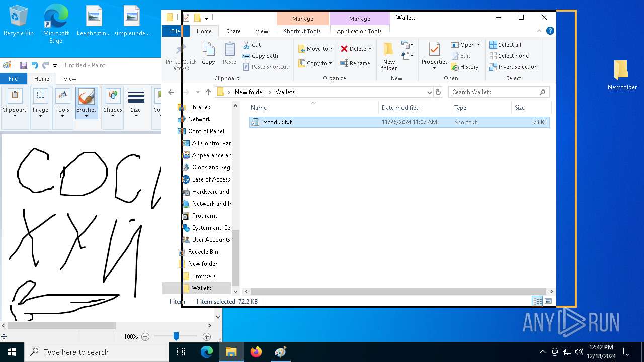644x362 pixels.
Task: Open Shapes gallery in Paint
Action: pos(113,103)
